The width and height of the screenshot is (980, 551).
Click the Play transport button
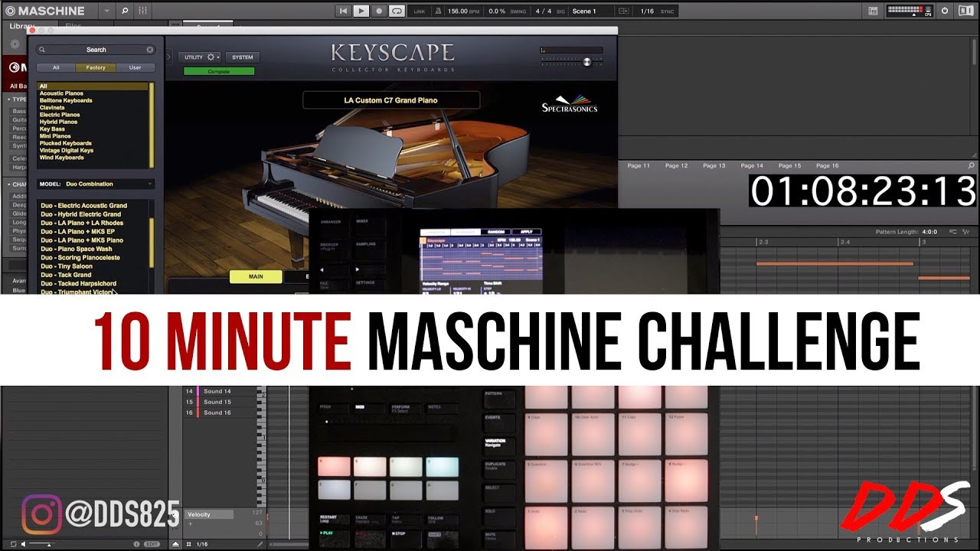361,11
